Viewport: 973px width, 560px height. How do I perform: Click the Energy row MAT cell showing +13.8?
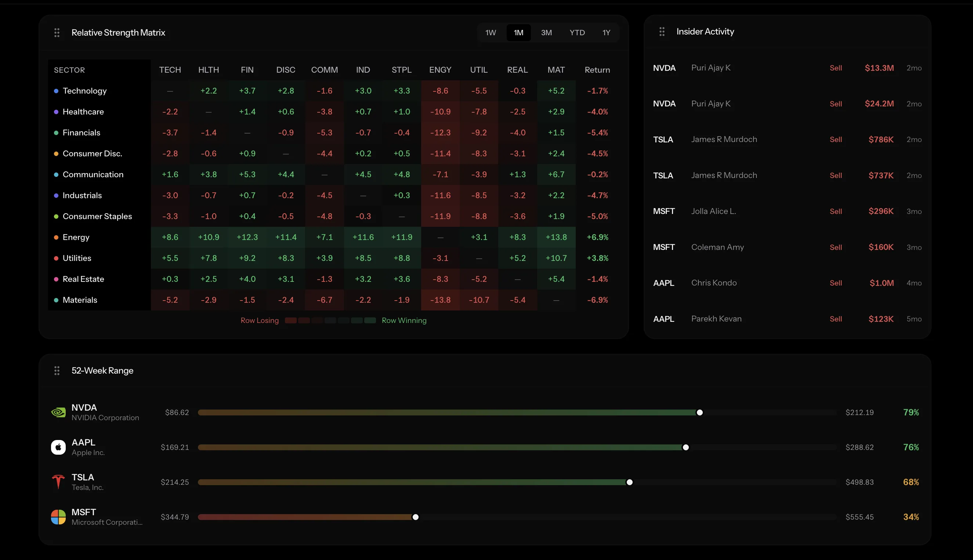pos(556,237)
